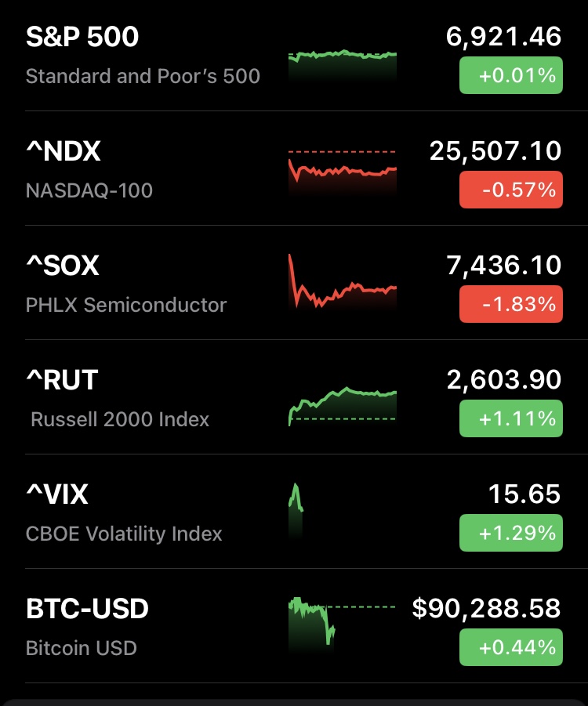Screen dimensions: 588x706
Task: Tap the PHLX Semiconductor price 7,436.10
Action: tap(503, 265)
